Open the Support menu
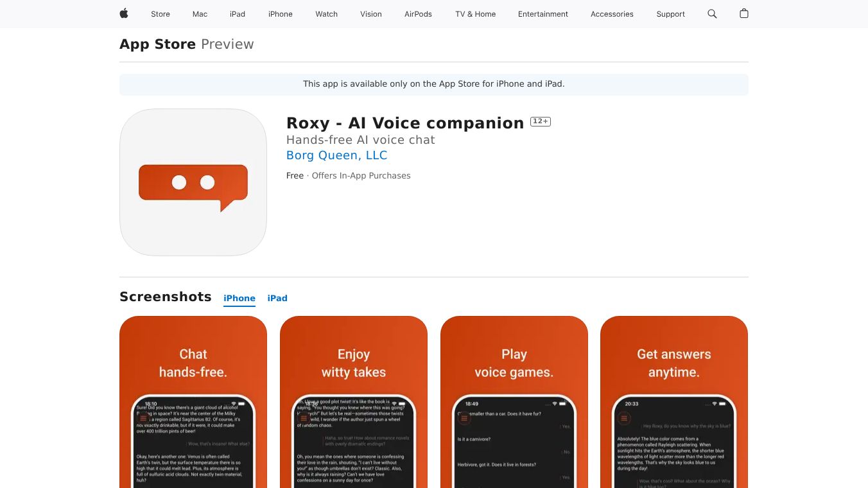The width and height of the screenshot is (868, 488). (671, 14)
